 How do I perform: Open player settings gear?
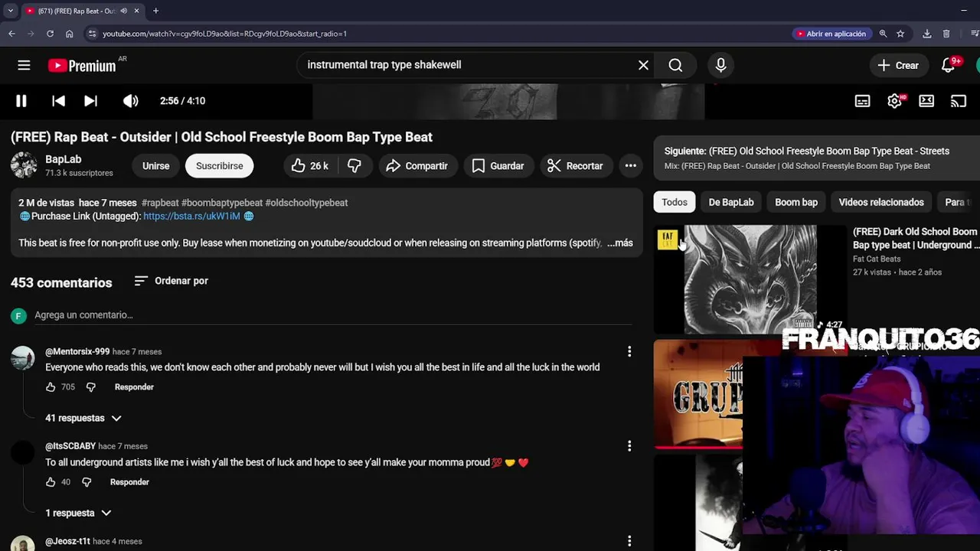[x=894, y=101]
